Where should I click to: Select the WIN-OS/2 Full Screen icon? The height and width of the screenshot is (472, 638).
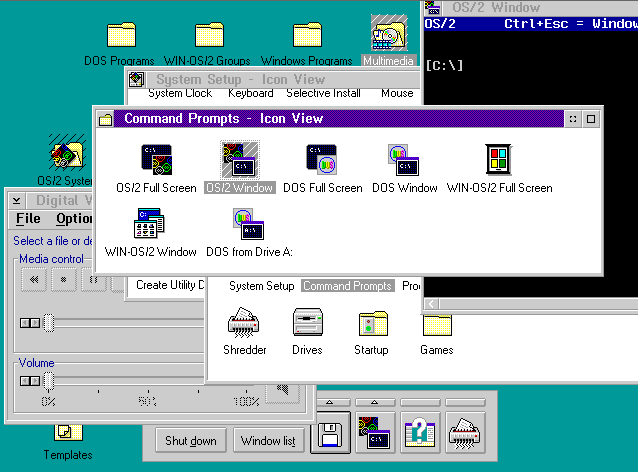pos(498,161)
